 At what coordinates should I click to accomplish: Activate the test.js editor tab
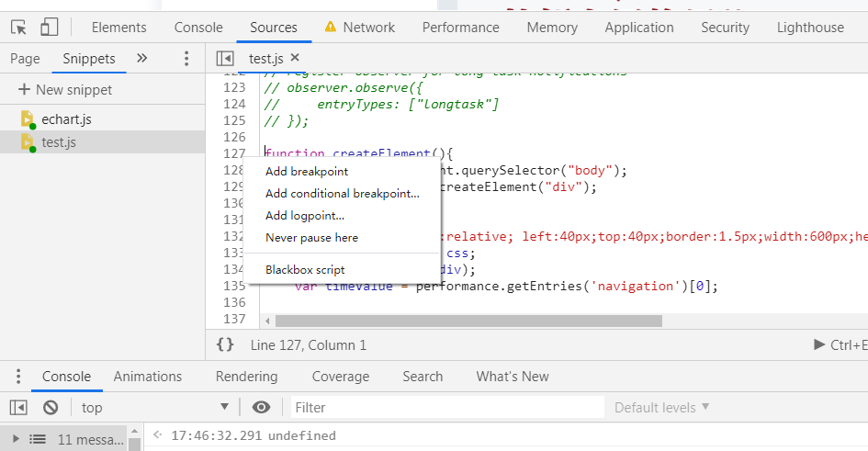265,58
